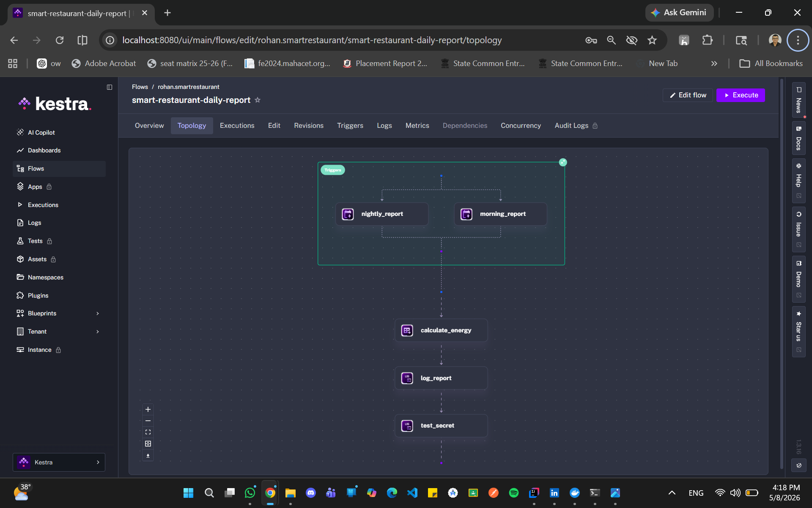Select the nightly_report trigger node
This screenshot has width=812, height=508.
382,214
